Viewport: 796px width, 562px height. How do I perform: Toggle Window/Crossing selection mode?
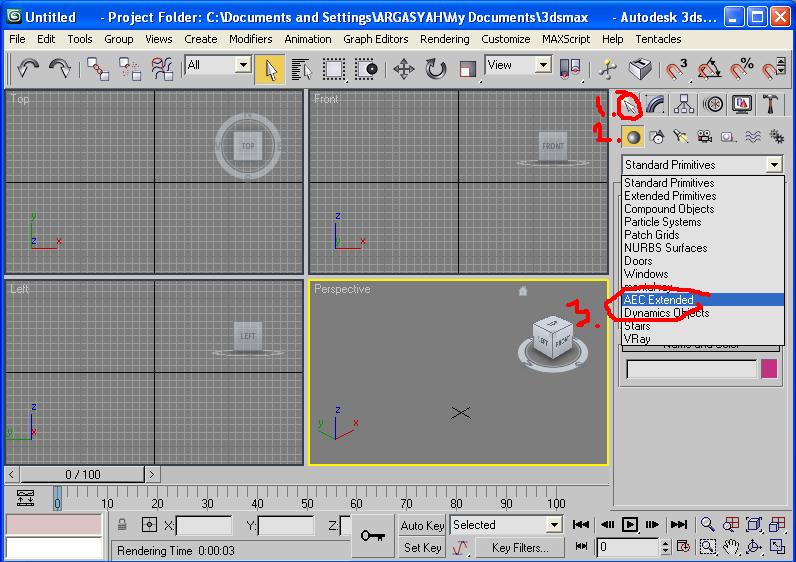click(367, 69)
